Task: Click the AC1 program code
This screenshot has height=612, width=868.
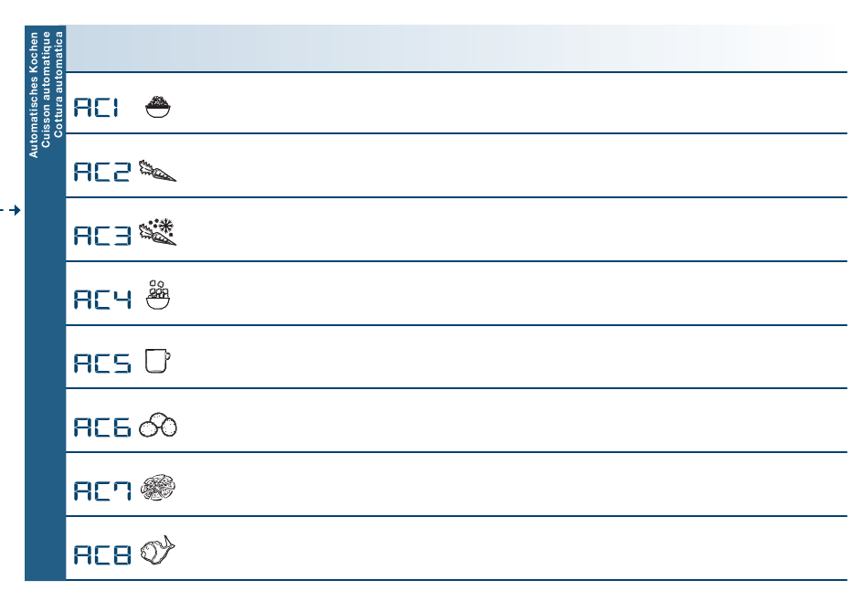Action: [x=96, y=108]
